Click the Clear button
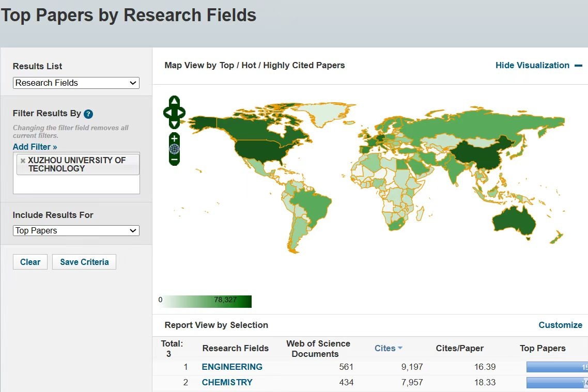 pos(30,262)
